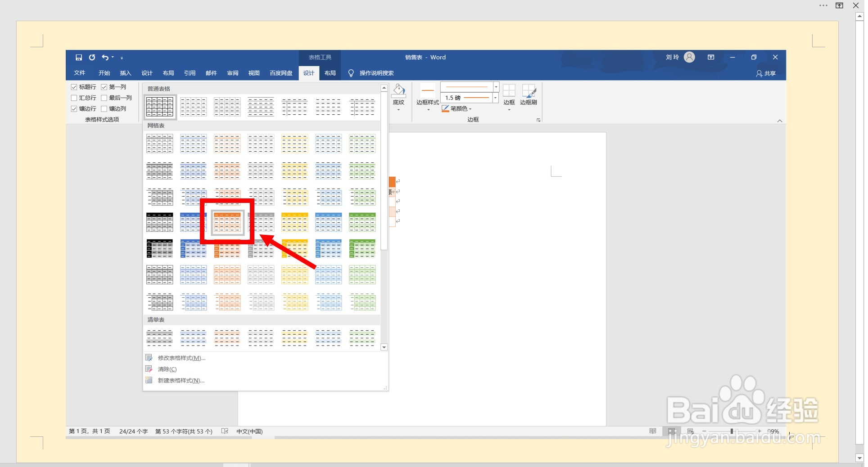
Task: Open the 边框 group dialog launcher
Action: [x=538, y=120]
